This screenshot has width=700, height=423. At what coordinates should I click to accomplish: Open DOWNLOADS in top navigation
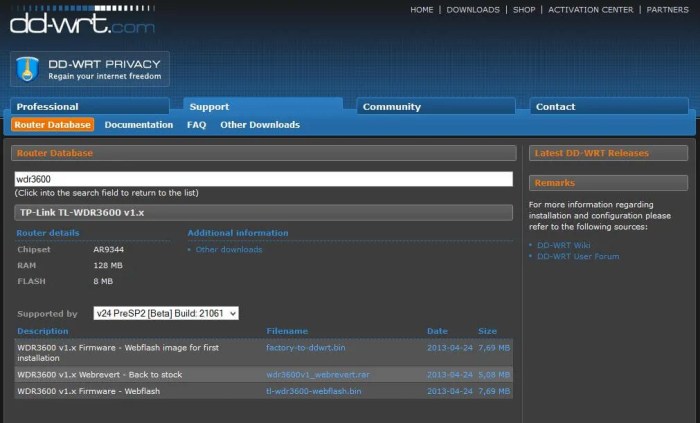point(473,10)
